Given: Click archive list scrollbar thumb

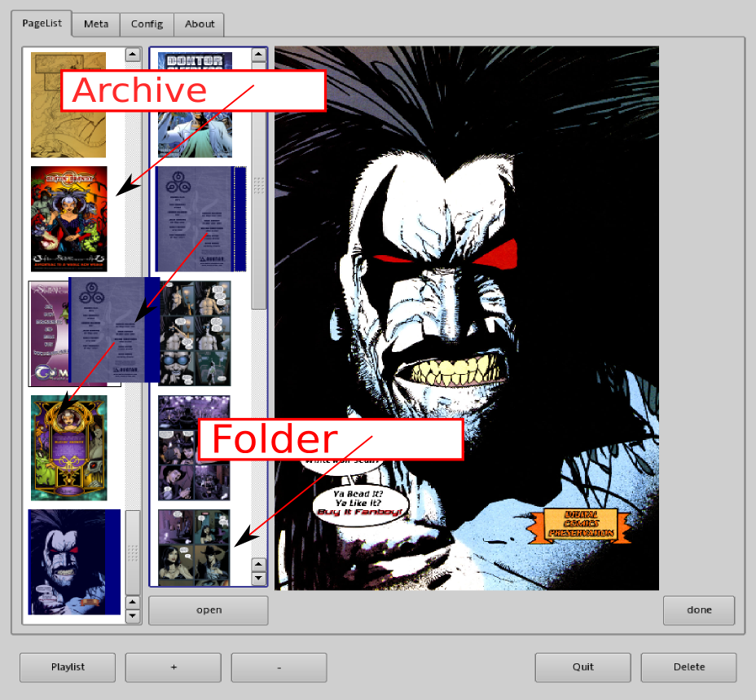Looking at the screenshot, I should pos(133,553).
